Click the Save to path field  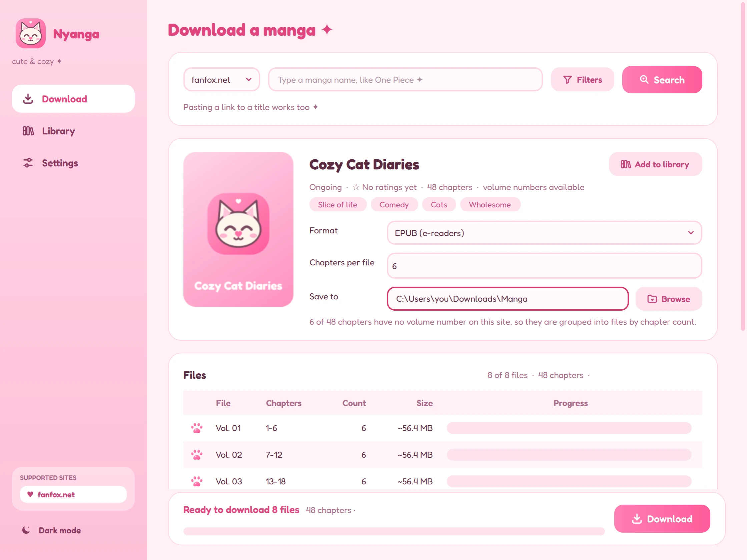coord(508,299)
